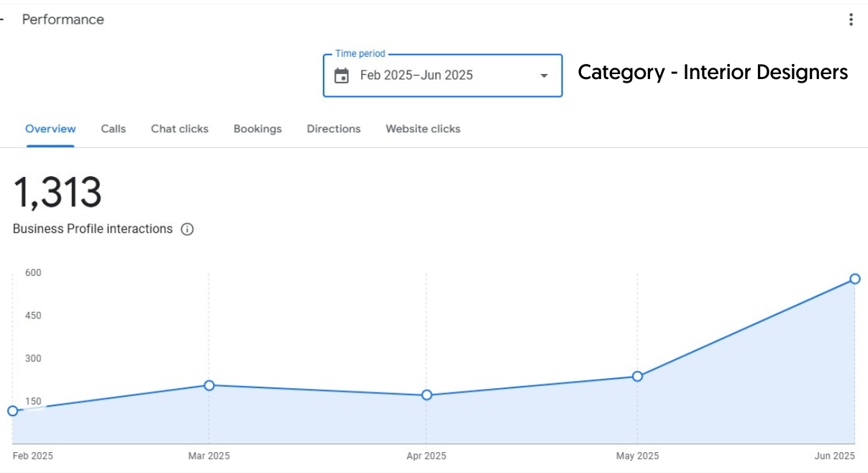Open the Website clicks tab
868x473 pixels.
tap(423, 129)
